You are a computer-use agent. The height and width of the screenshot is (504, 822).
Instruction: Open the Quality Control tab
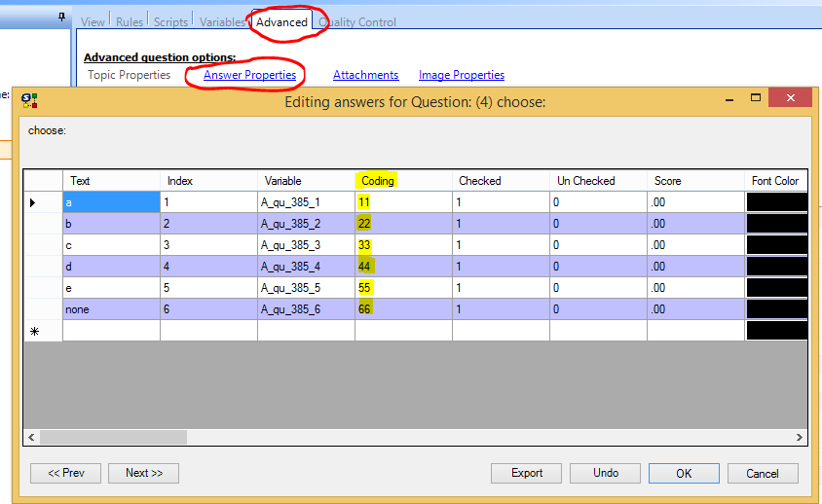tap(357, 22)
